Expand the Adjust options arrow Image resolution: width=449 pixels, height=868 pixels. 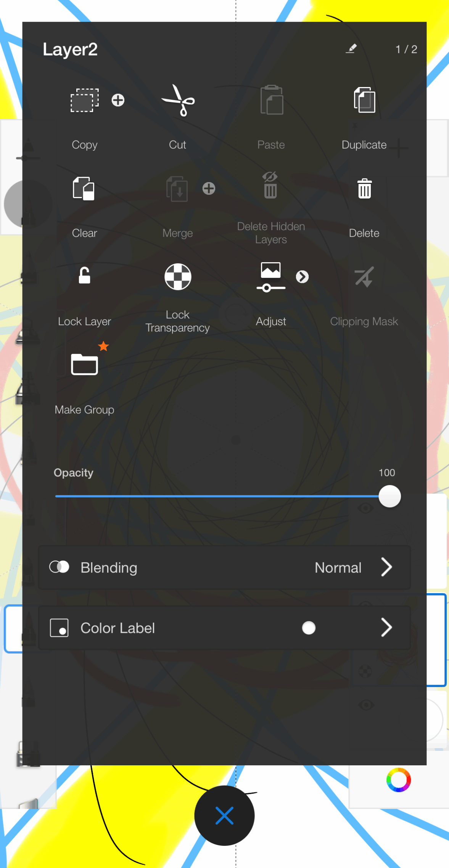click(x=302, y=277)
